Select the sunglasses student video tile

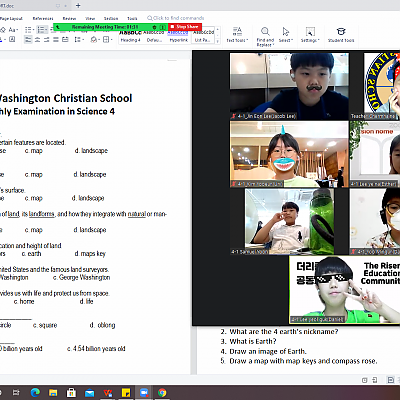[x=345, y=290]
